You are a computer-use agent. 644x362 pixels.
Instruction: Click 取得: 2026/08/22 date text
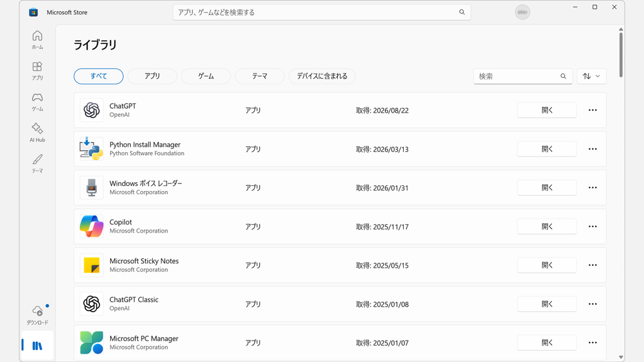pos(382,111)
